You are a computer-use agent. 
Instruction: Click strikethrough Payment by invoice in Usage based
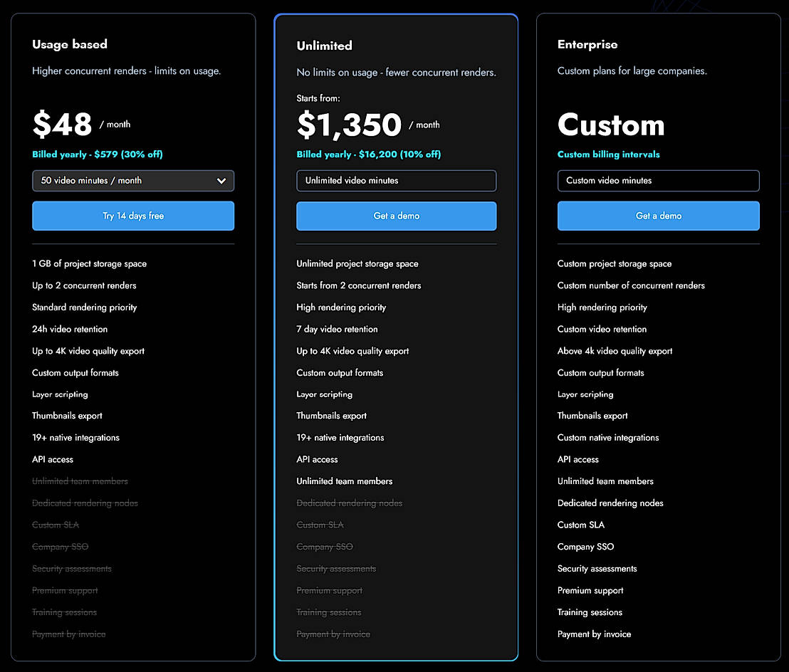coord(68,634)
